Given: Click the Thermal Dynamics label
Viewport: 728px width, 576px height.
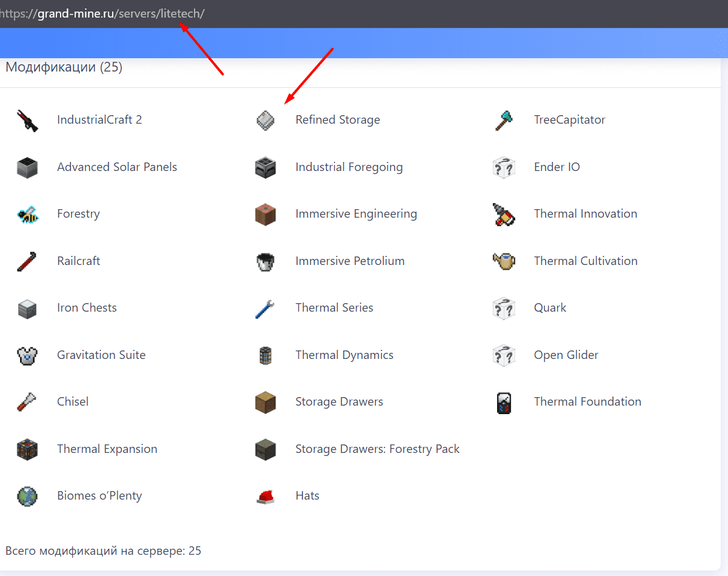Looking at the screenshot, I should (x=344, y=355).
